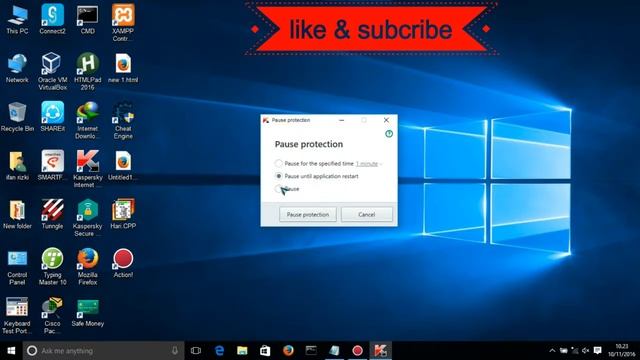Launch Oracle VM VirtualBox shortcut
Screen dimensions: 640x360
click(x=52, y=71)
